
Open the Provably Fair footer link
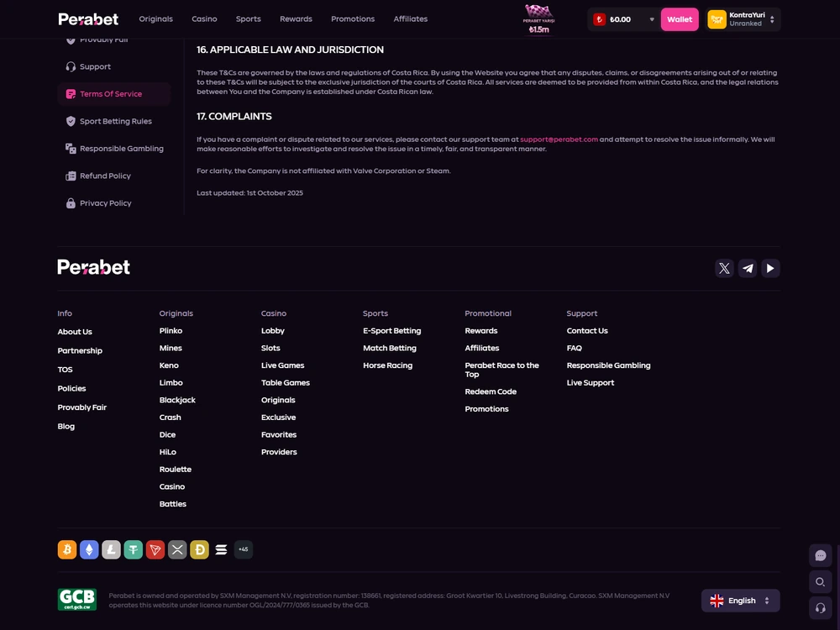82,407
